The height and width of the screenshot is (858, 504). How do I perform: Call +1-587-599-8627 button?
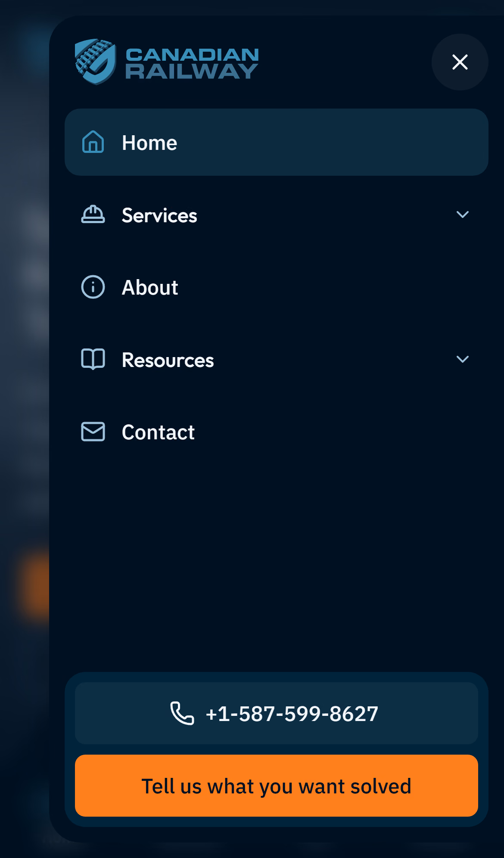pos(276,713)
